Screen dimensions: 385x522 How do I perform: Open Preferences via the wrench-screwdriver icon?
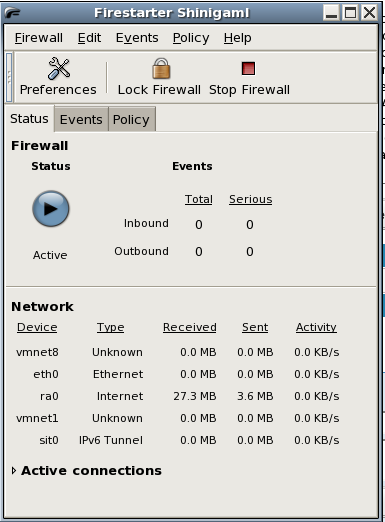[59, 68]
